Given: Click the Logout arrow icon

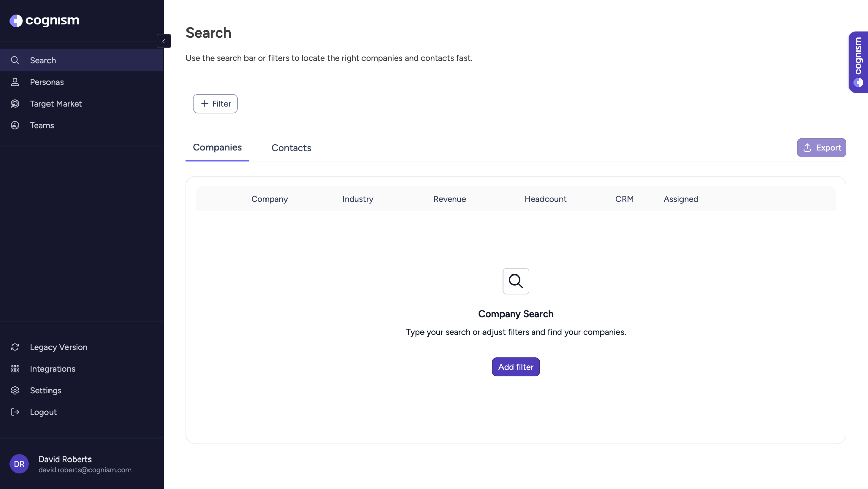Looking at the screenshot, I should (x=15, y=412).
